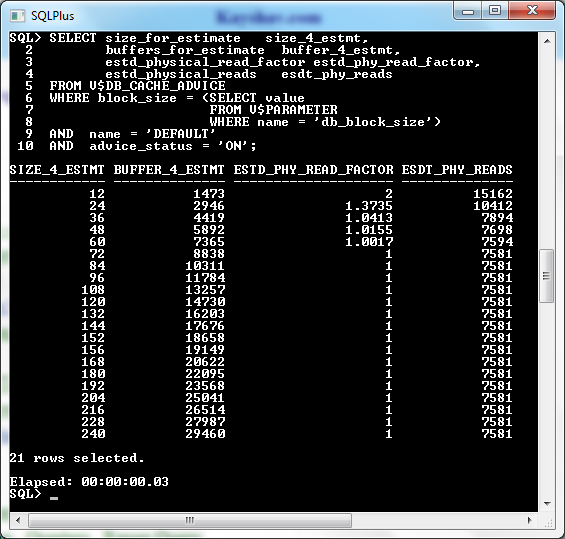Click the size estimate value 240
565x539 pixels.
point(93,433)
